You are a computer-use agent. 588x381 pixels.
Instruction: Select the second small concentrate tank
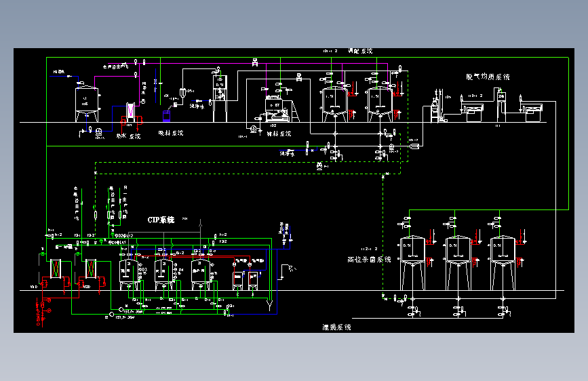pyautogui.click(x=253, y=281)
